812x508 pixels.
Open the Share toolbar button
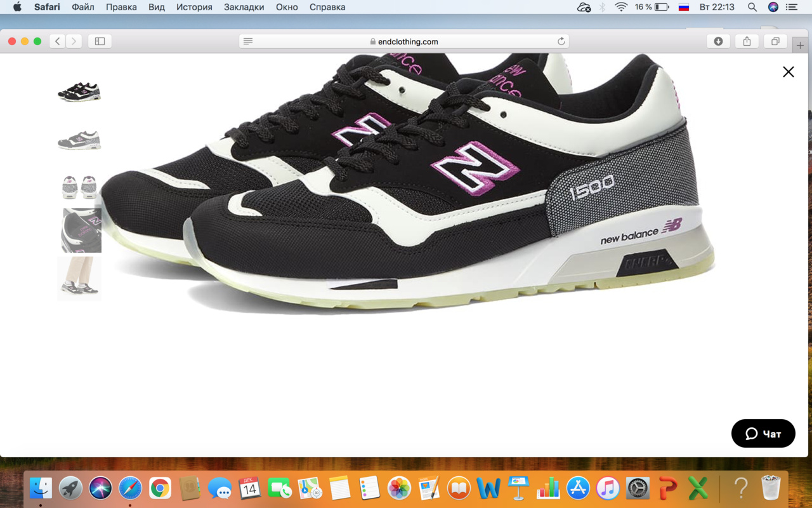tap(747, 41)
